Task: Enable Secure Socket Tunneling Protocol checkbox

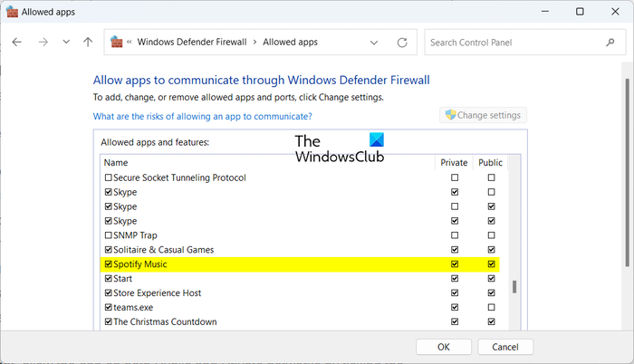Action: 109,178
